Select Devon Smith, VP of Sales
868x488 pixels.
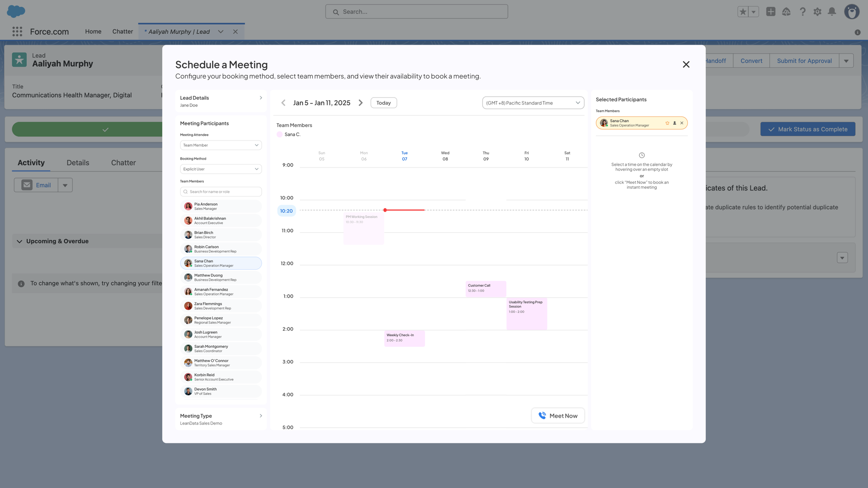(x=221, y=391)
